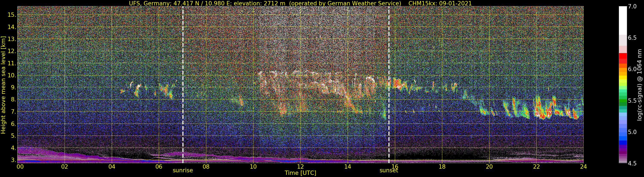This screenshot has width=644, height=177.
Task: Click the 7.0 colorbar tick label
Action: (632, 6)
